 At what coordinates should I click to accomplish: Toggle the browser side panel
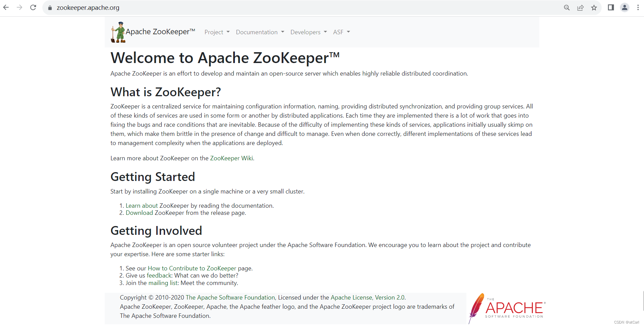pos(611,7)
